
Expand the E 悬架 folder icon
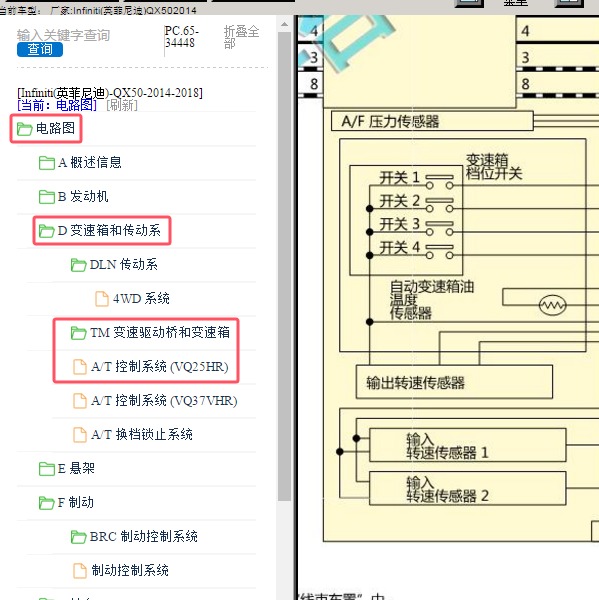click(x=47, y=469)
